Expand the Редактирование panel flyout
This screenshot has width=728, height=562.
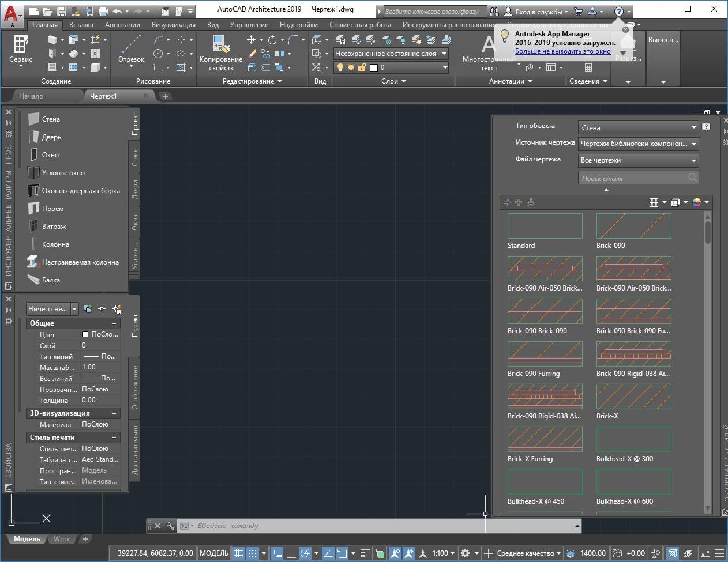[252, 81]
